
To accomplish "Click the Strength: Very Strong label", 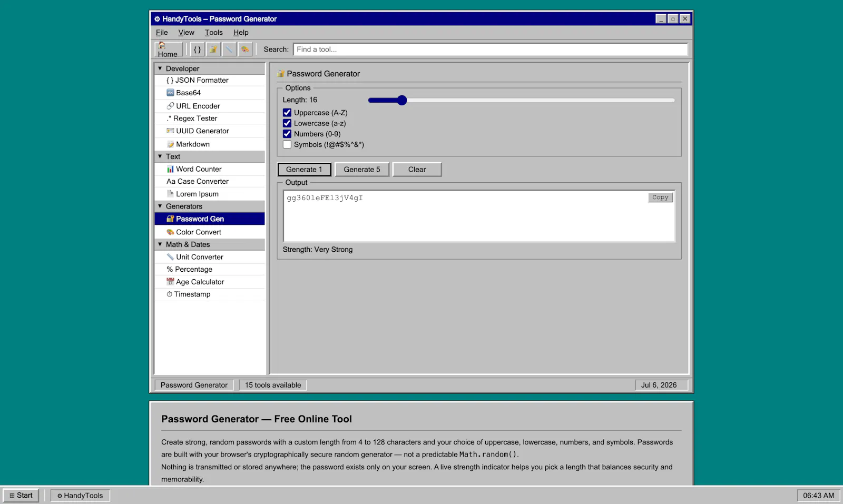I will 318,250.
